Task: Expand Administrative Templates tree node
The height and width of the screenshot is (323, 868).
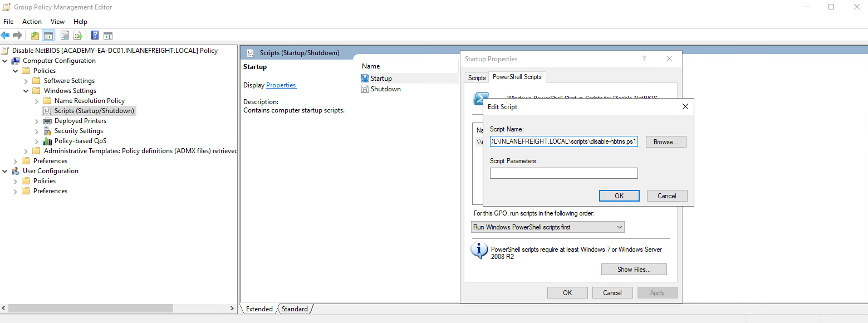Action: 26,151
